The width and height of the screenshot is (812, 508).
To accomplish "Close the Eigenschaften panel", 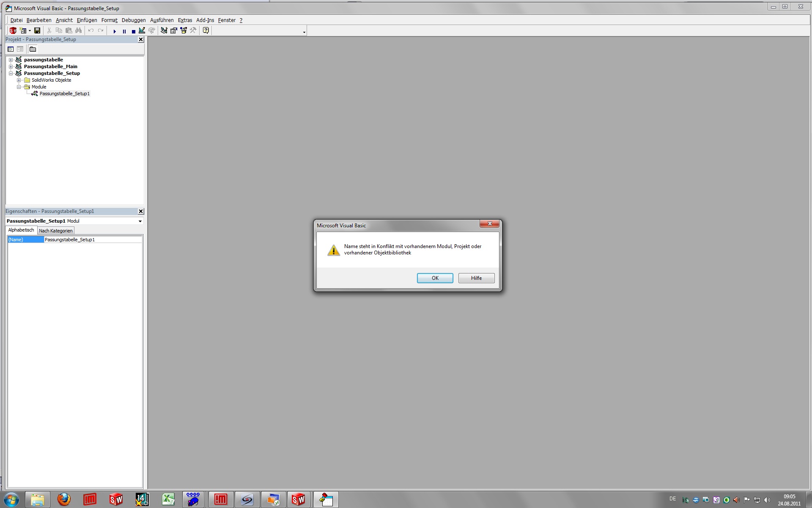I will click(141, 211).
